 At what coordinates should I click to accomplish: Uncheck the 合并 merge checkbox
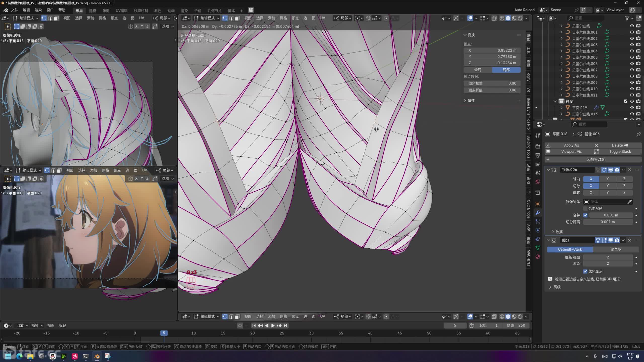pos(585,215)
